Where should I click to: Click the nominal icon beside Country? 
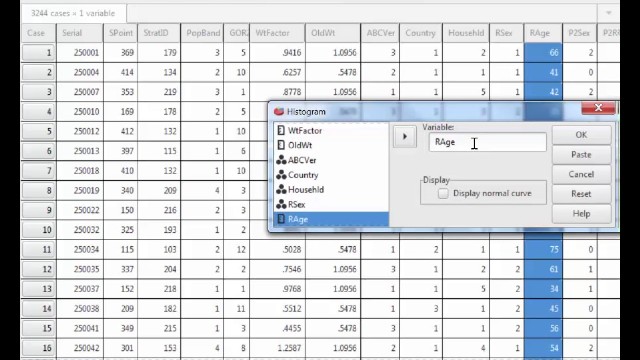tap(281, 175)
